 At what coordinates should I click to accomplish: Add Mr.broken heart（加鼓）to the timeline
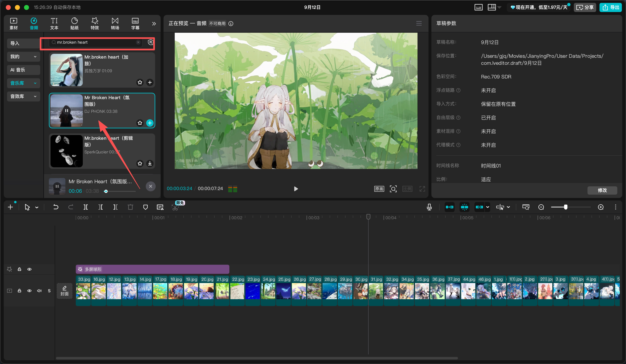coord(150,82)
